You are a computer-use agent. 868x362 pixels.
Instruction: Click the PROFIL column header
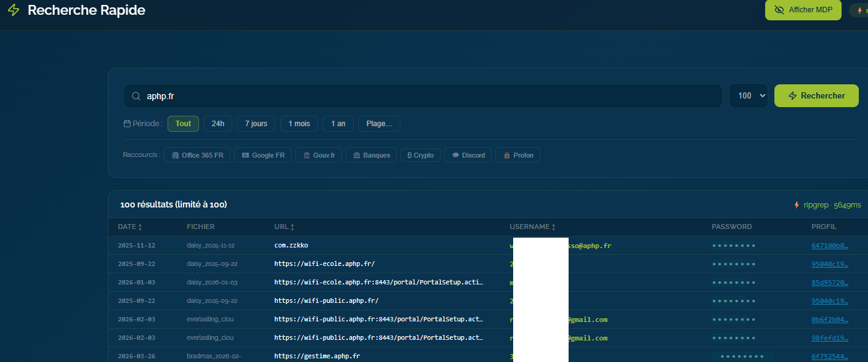pos(824,227)
